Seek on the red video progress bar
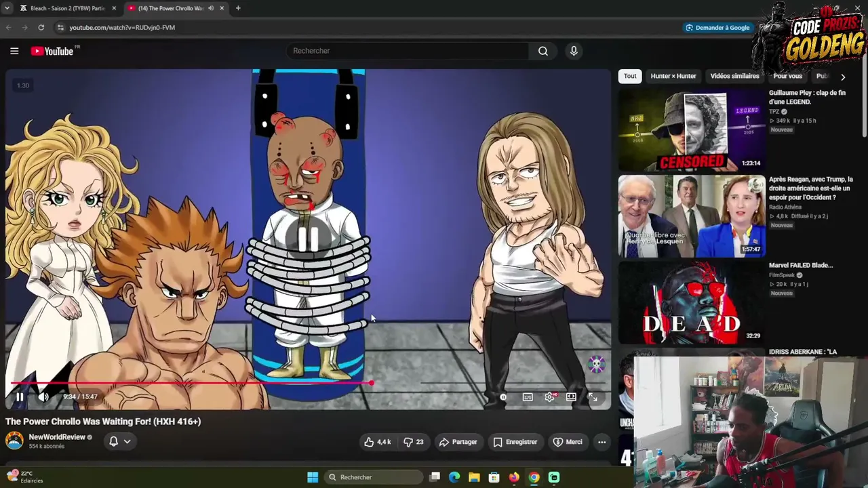The height and width of the screenshot is (488, 868). click(x=309, y=383)
